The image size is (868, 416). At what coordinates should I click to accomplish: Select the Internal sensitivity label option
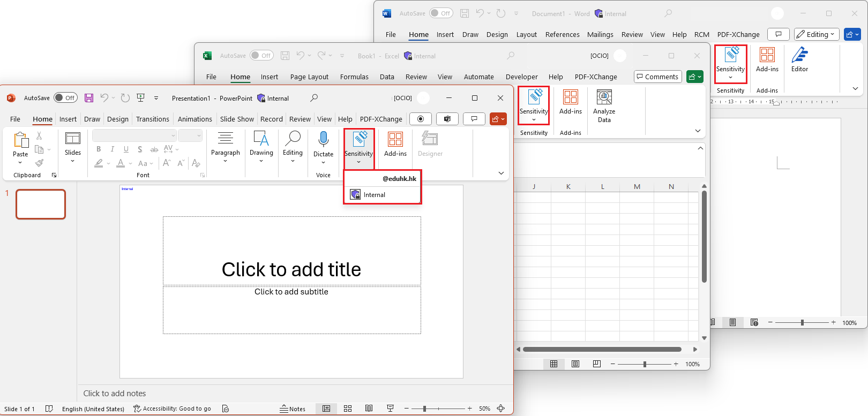point(374,195)
